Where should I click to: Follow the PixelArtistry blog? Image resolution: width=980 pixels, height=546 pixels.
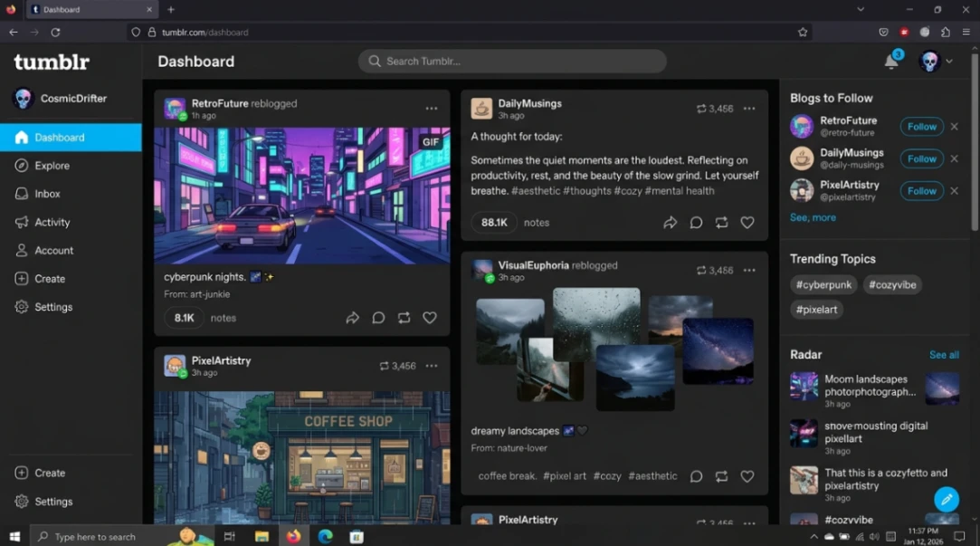pos(921,191)
